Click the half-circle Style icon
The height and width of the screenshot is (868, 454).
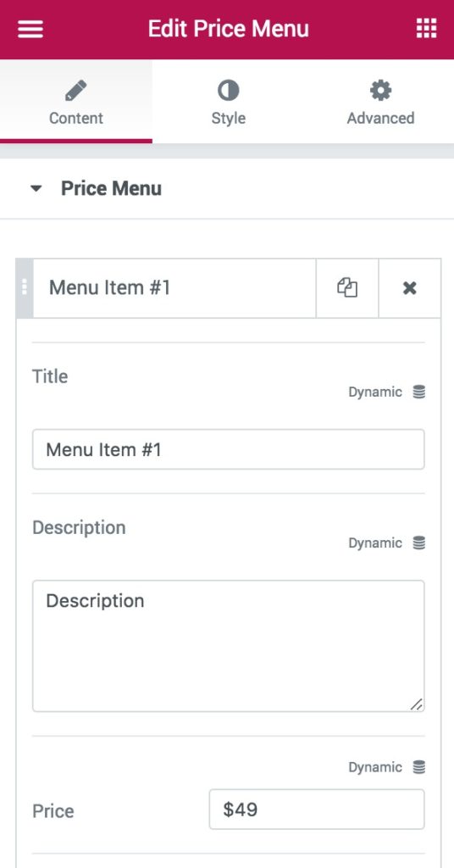tap(228, 90)
